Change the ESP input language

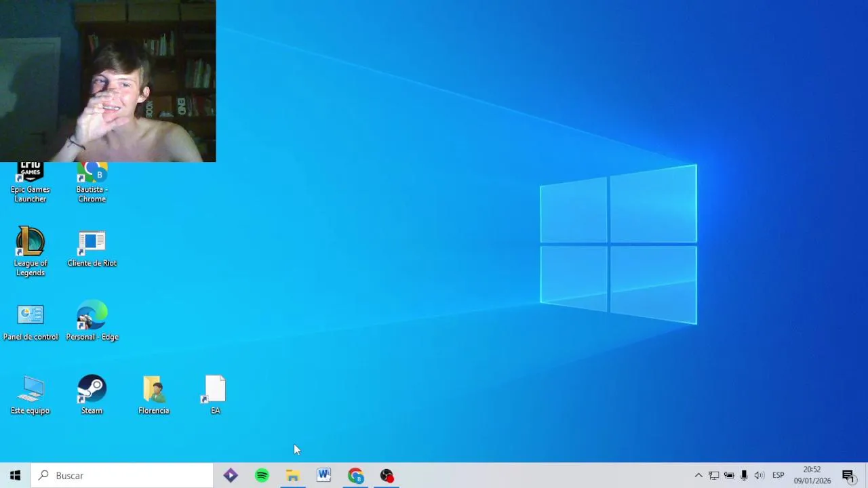tap(778, 476)
